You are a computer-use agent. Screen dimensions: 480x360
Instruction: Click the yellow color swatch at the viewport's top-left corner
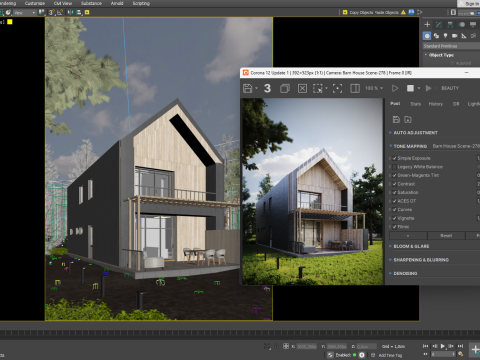[10, 22]
